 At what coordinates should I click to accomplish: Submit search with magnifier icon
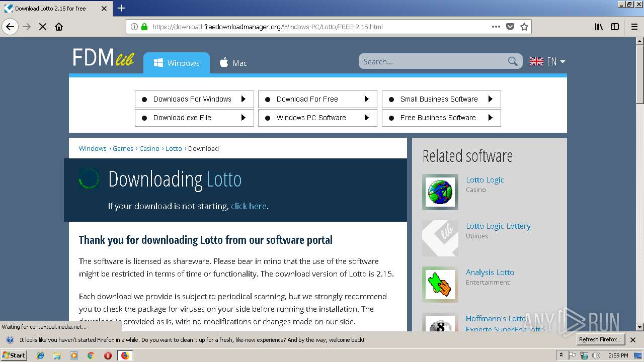click(x=513, y=61)
